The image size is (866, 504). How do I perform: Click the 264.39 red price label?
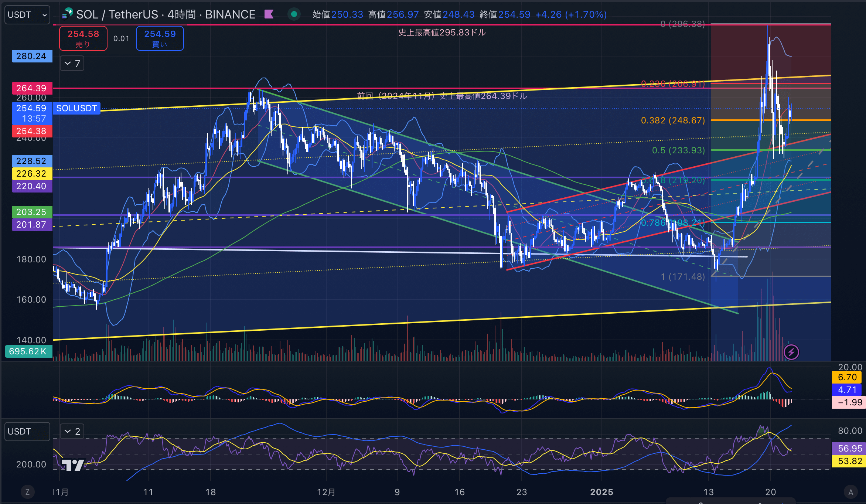(32, 88)
